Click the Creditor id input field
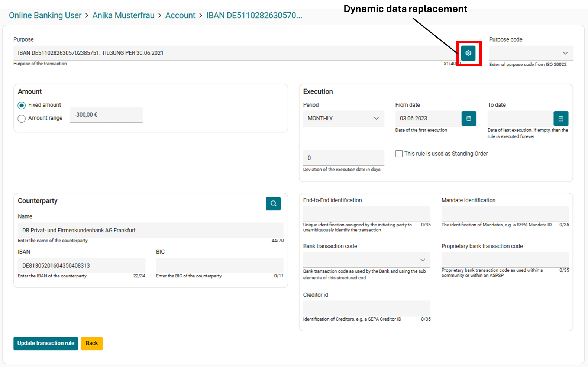The height and width of the screenshot is (367, 588). pos(366,308)
